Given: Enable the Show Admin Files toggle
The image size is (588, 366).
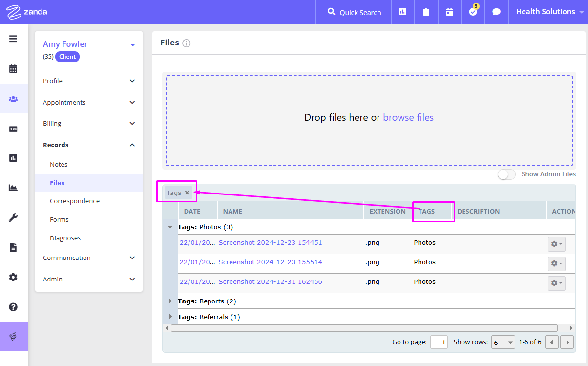Looking at the screenshot, I should tap(506, 174).
